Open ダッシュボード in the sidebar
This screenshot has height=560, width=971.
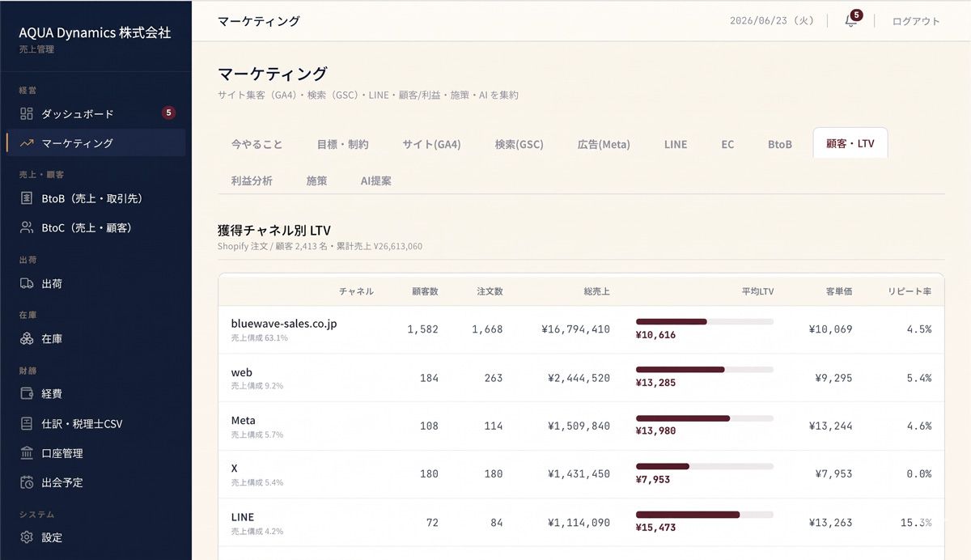coord(95,113)
